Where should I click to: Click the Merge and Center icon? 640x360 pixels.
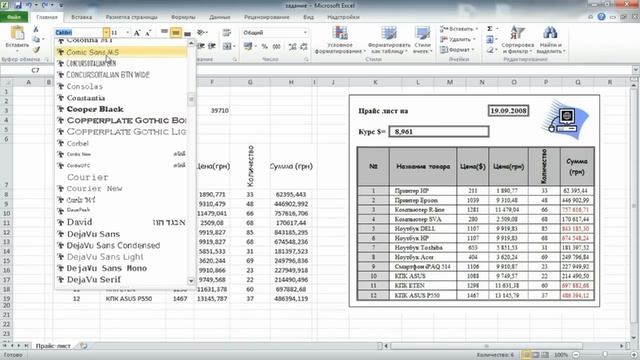[x=227, y=47]
